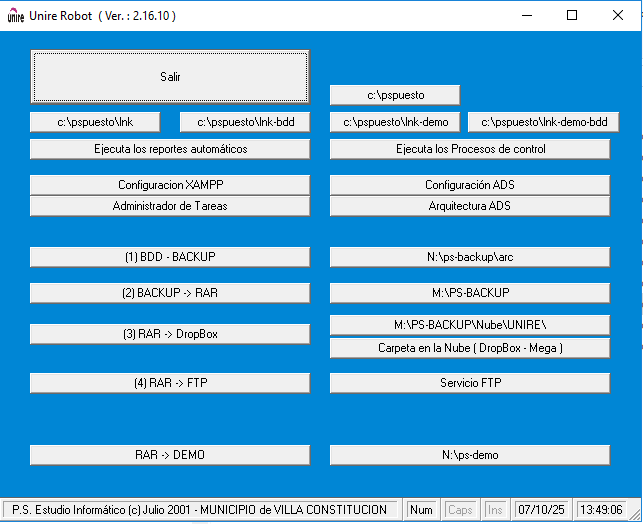
Task: Click the c:\pspuesto\lnk-demo button
Action: pyautogui.click(x=395, y=122)
